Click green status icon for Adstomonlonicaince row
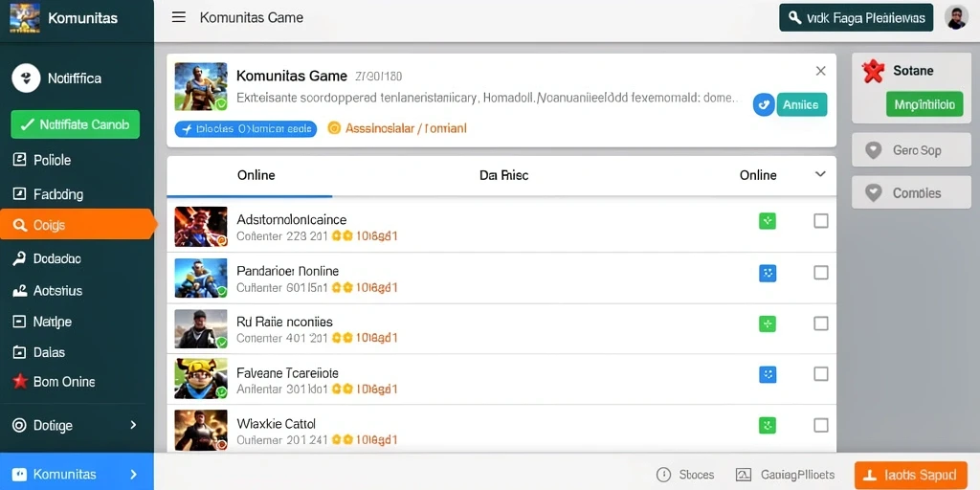 (x=767, y=221)
